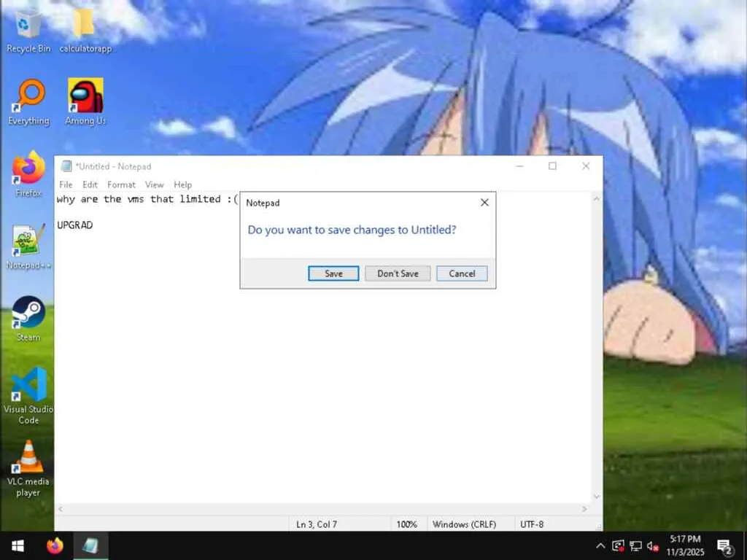This screenshot has height=560, width=747.
Task: Click the '100%' zoom status entry
Action: pyautogui.click(x=406, y=524)
